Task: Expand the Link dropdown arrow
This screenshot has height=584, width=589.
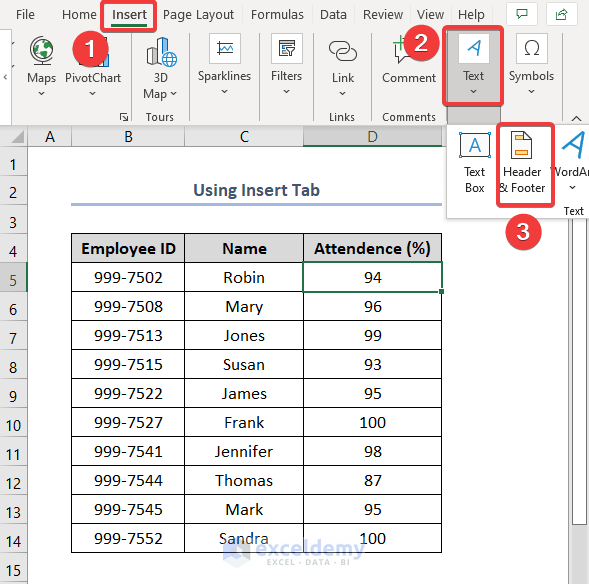Action: tap(342, 94)
